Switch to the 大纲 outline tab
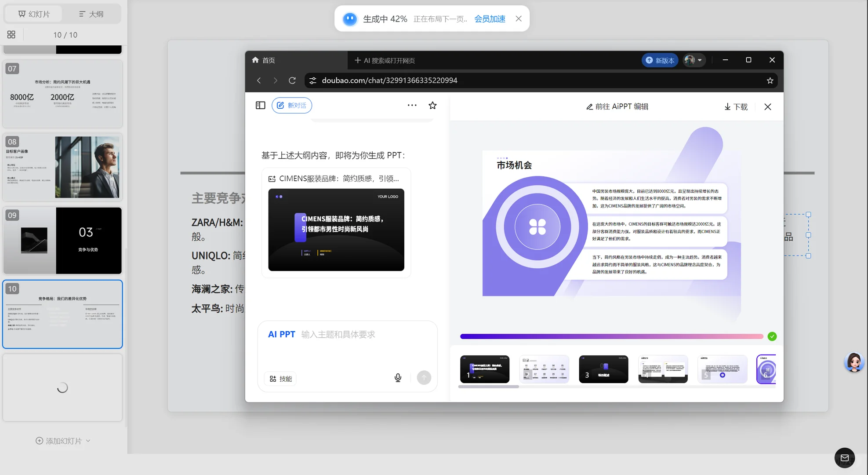The width and height of the screenshot is (868, 475). (x=91, y=14)
